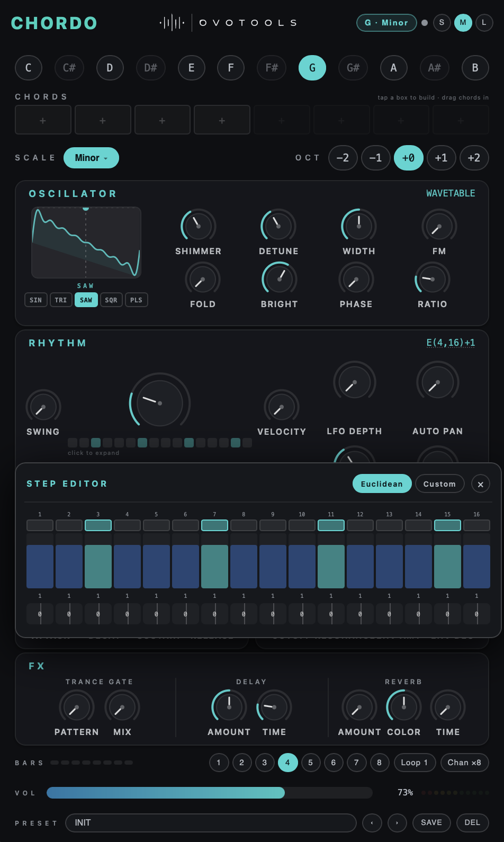Open the G · Minor key selector
The image size is (504, 842).
pos(386,23)
